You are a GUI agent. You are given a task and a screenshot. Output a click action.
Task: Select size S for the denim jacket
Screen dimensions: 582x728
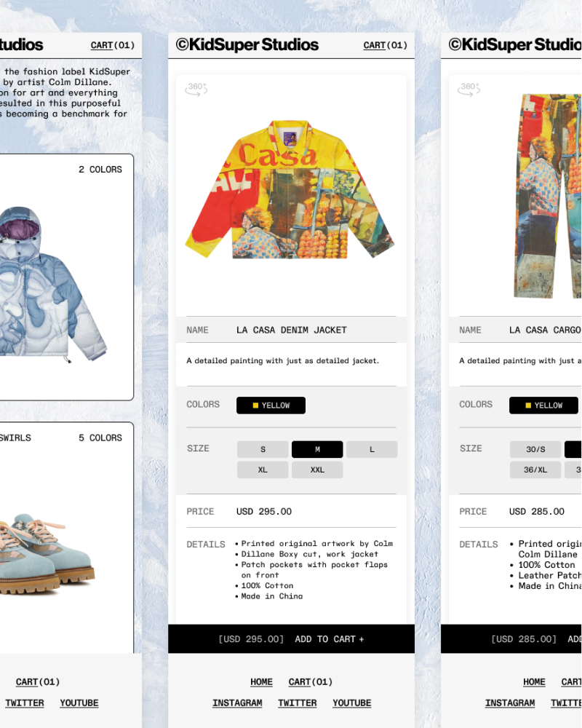point(263,449)
